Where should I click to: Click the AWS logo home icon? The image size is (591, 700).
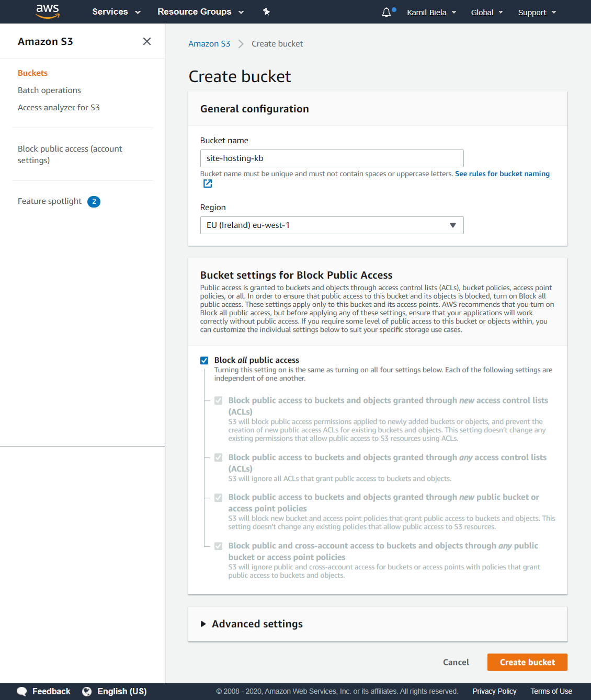tap(48, 12)
